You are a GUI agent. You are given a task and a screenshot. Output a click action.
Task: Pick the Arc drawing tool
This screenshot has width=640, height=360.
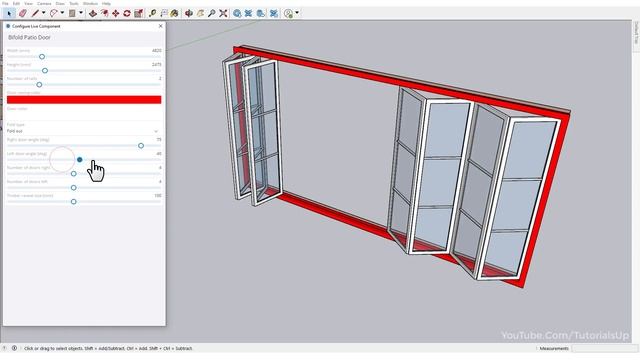tap(53, 13)
